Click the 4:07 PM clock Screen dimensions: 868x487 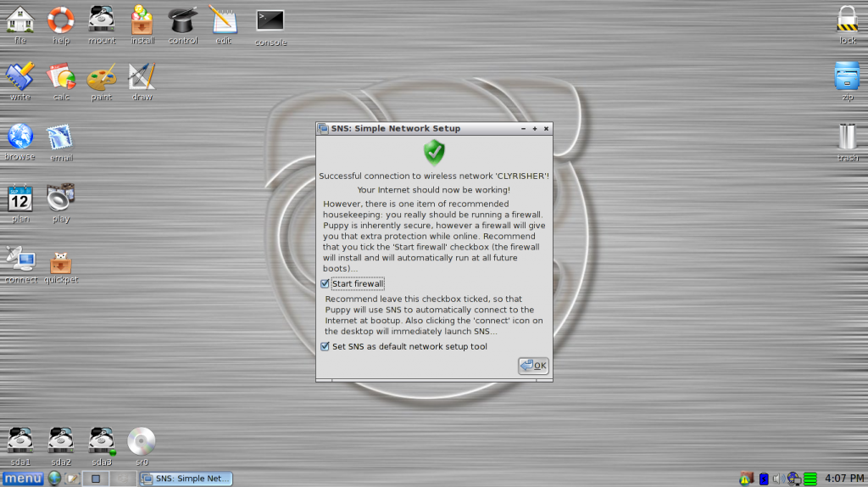844,479
